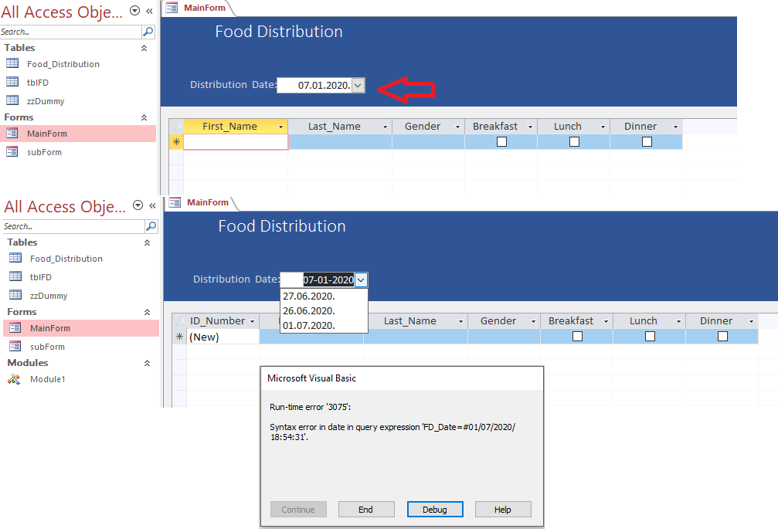The height and width of the screenshot is (532, 778).
Task: Toggle Dinner checkbox in upper subform
Action: click(647, 142)
